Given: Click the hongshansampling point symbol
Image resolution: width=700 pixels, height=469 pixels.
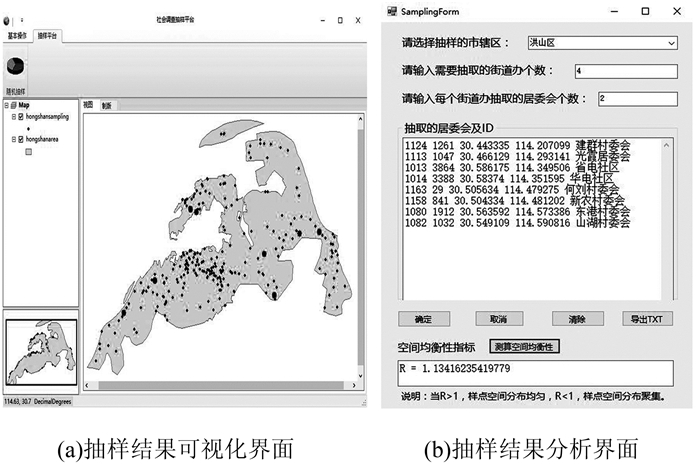Looking at the screenshot, I should (x=29, y=128).
